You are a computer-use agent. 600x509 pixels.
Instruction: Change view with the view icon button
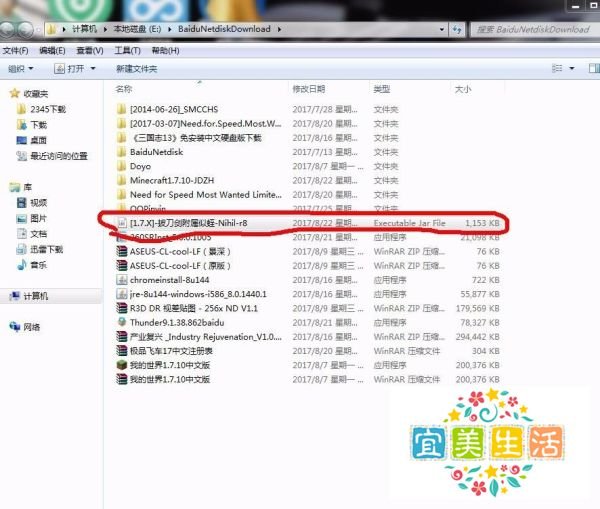557,69
